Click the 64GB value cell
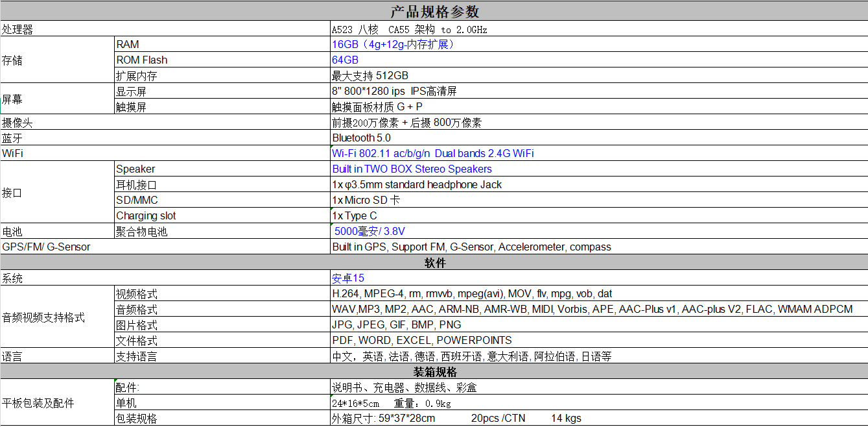This screenshot has height=427, width=868. pyautogui.click(x=599, y=60)
